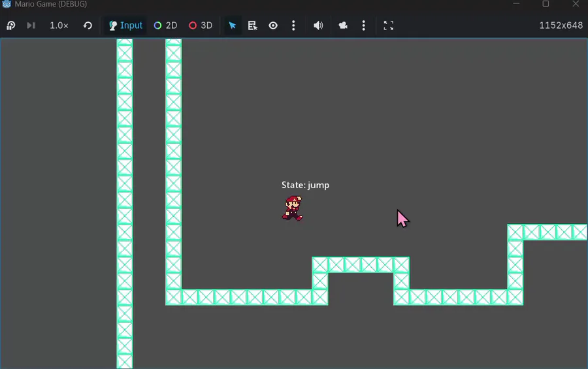This screenshot has height=369, width=588.
Task: Click the next frame step button
Action: (x=31, y=25)
